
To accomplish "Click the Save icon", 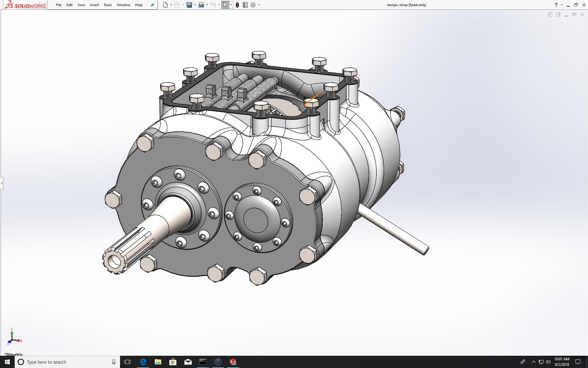I will click(189, 5).
